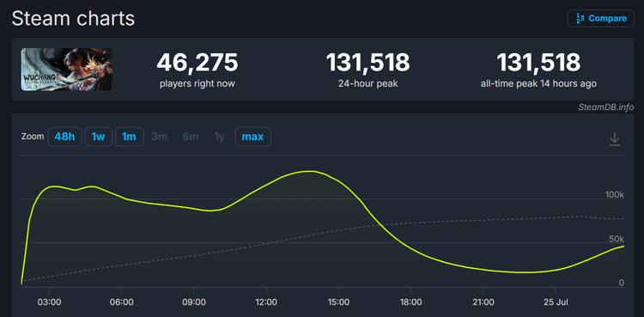Select the 1w zoom range

[x=99, y=137]
